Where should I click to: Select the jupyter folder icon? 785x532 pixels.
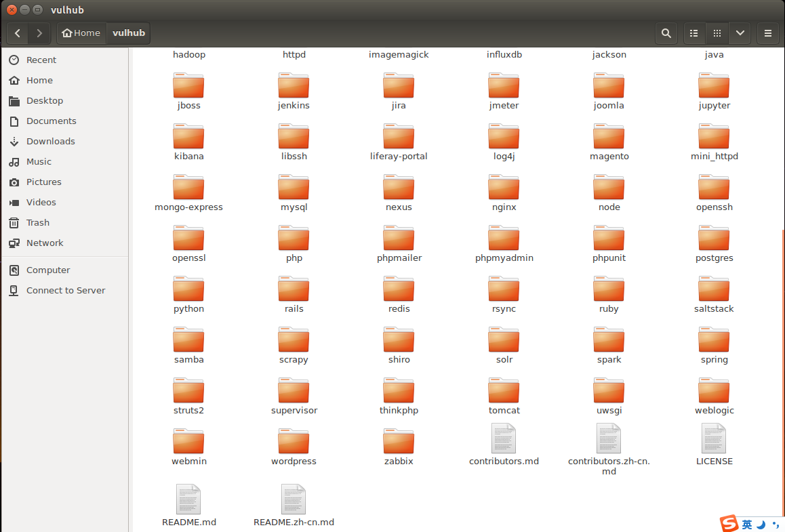714,85
